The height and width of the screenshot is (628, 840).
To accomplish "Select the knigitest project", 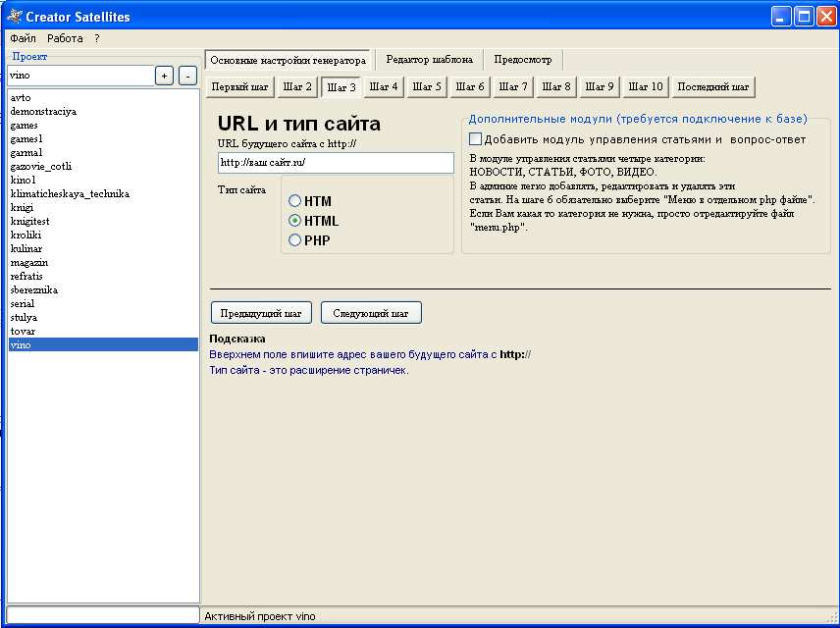I will click(103, 222).
